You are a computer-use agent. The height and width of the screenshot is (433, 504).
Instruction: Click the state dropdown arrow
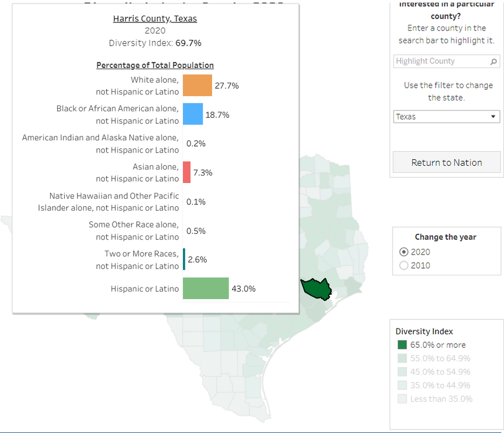click(494, 117)
